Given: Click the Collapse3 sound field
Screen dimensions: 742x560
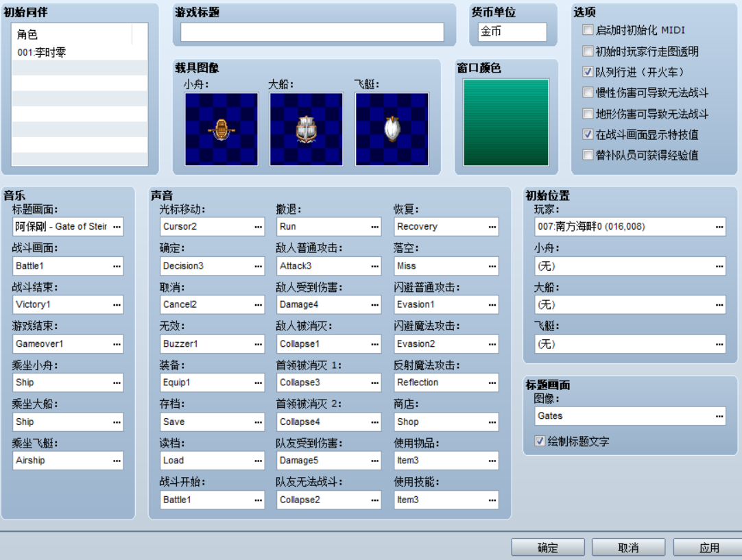Looking at the screenshot, I should tap(329, 382).
